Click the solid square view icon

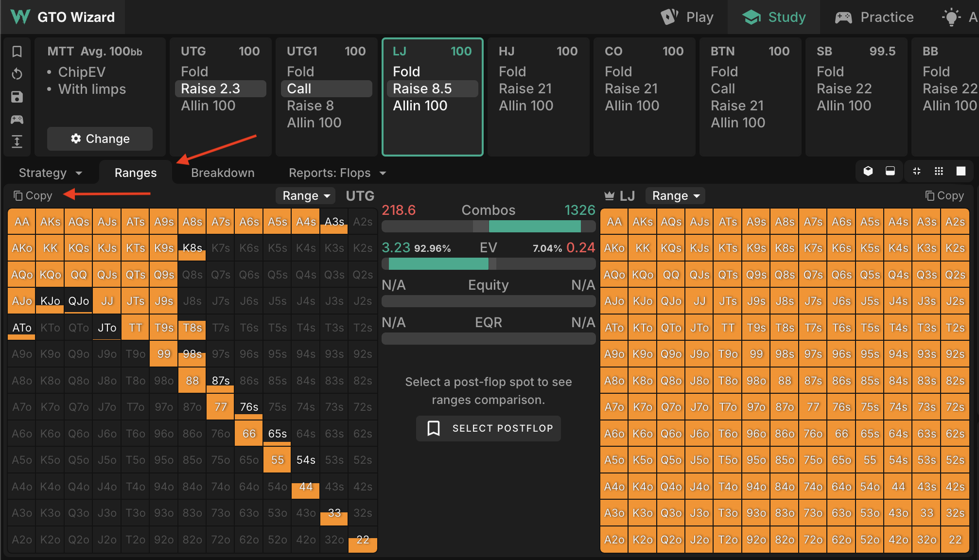coord(961,171)
